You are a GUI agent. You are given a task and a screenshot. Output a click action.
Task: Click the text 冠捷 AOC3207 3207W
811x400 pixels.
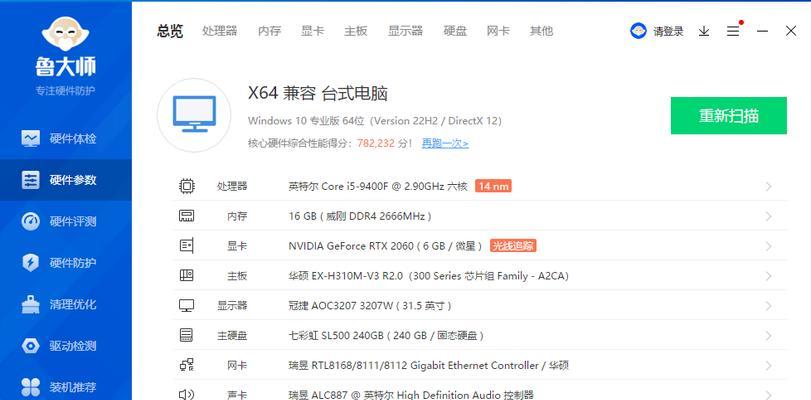click(x=340, y=306)
